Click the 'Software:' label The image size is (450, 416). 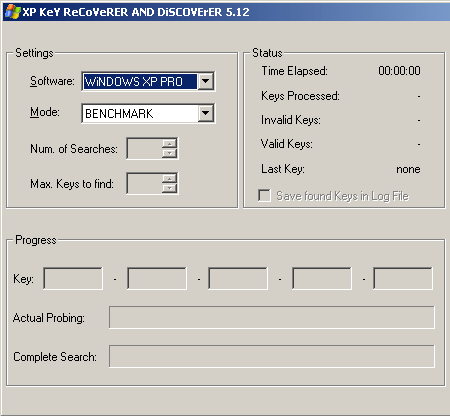click(52, 81)
